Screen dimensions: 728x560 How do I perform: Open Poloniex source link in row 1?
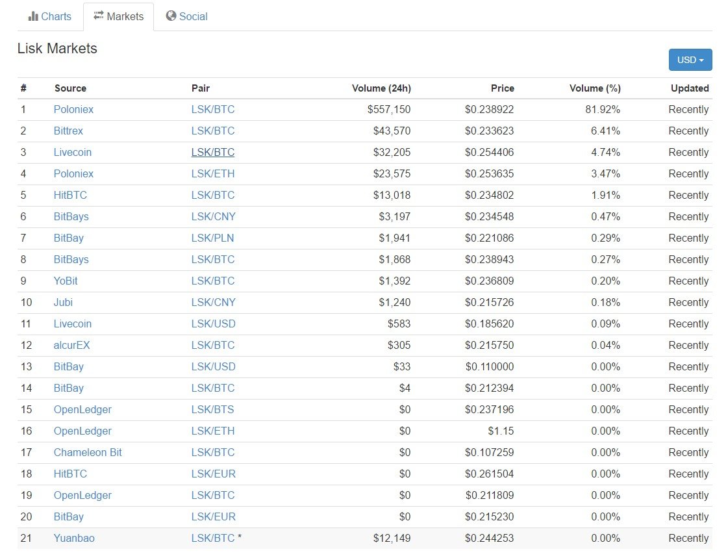pyautogui.click(x=73, y=110)
